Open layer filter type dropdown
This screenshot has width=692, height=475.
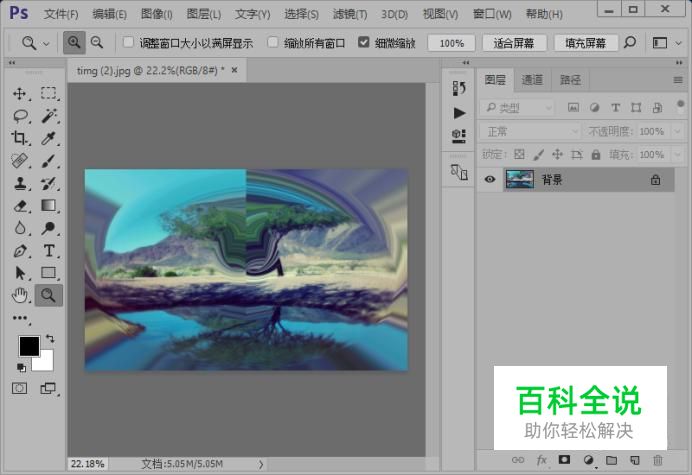pyautogui.click(x=517, y=107)
